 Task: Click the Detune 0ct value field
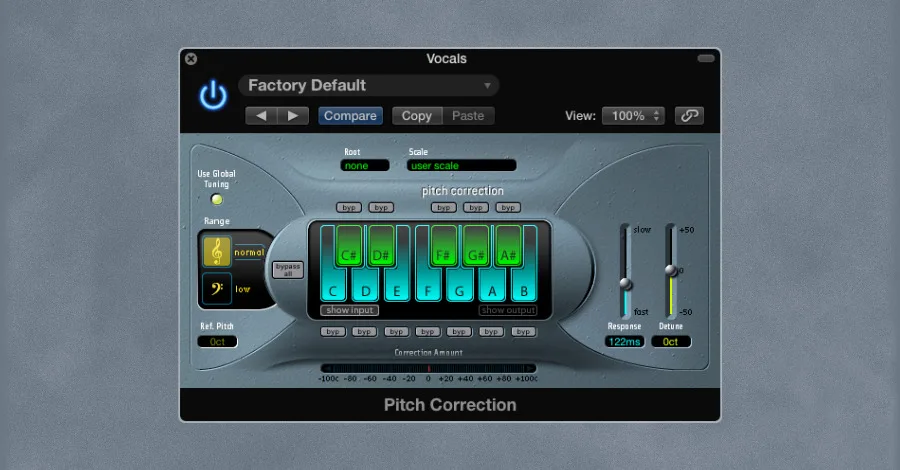click(x=671, y=341)
